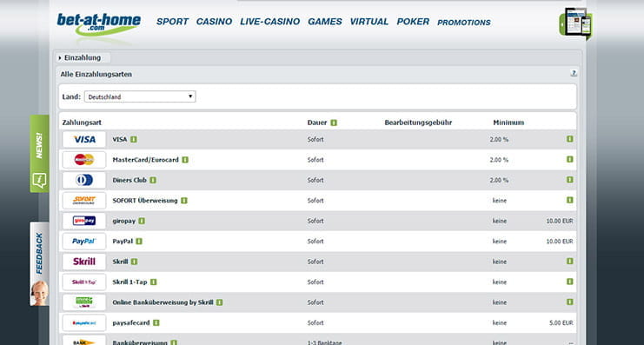
Task: Click the PayPal logo tile
Action: (x=84, y=242)
